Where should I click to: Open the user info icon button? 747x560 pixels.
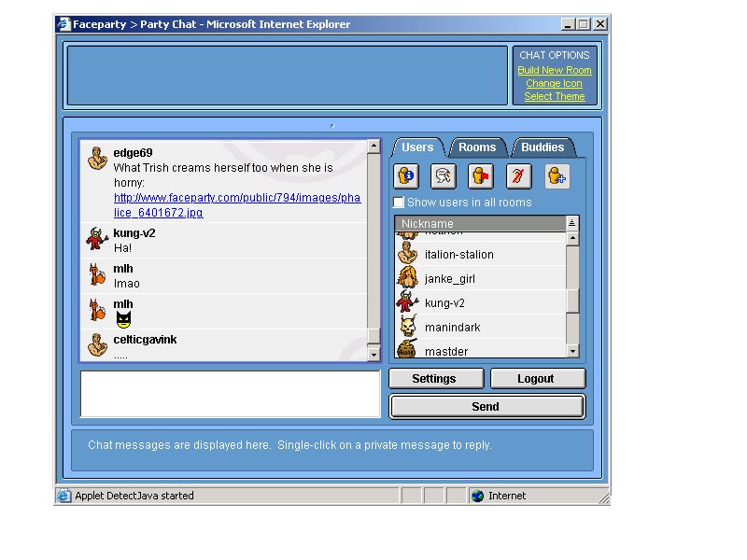point(406,176)
